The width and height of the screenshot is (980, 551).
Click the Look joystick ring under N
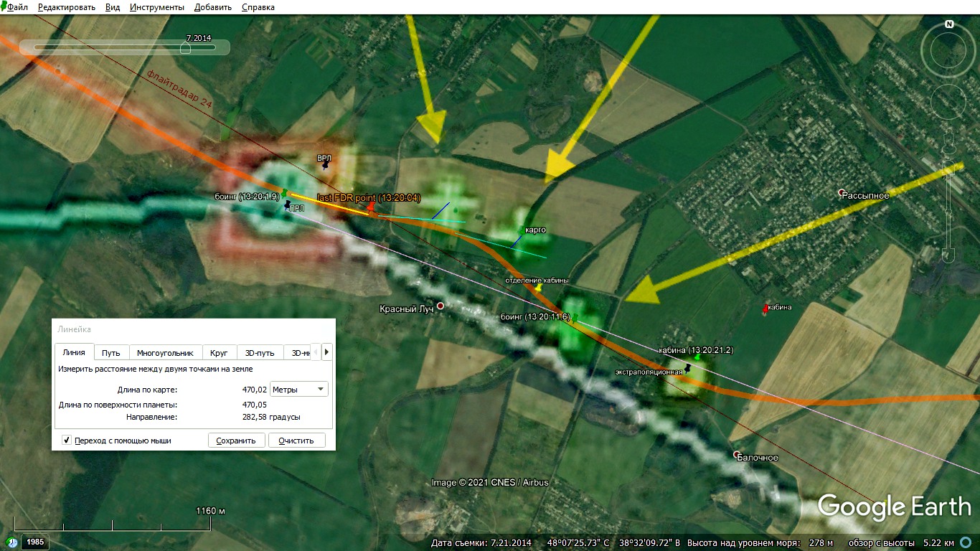[949, 49]
